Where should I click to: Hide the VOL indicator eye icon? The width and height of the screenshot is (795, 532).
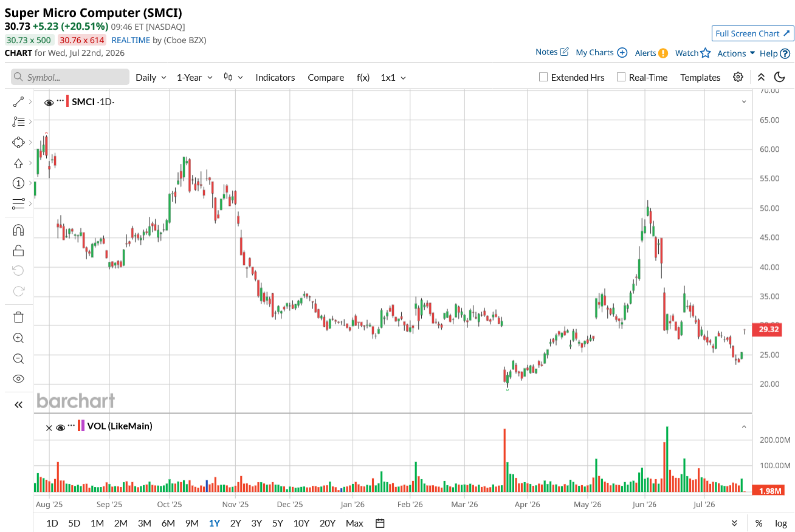60,427
